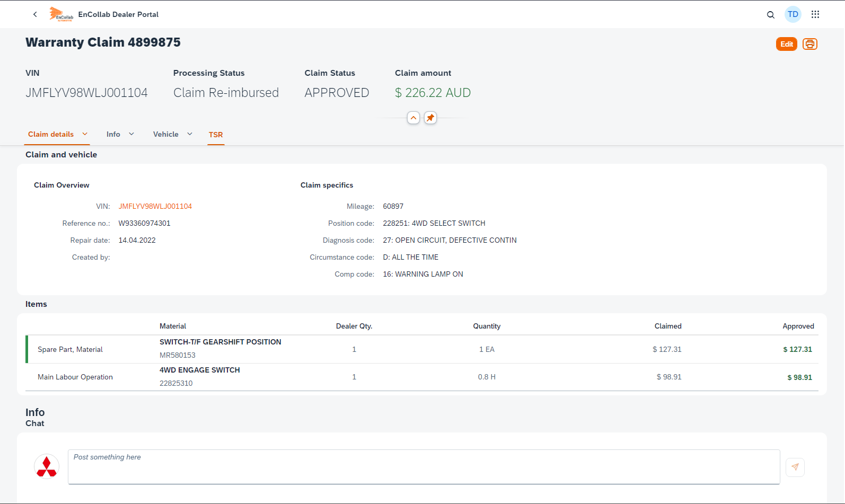
Task: Expand the Info tab dropdown arrow
Action: click(131, 134)
